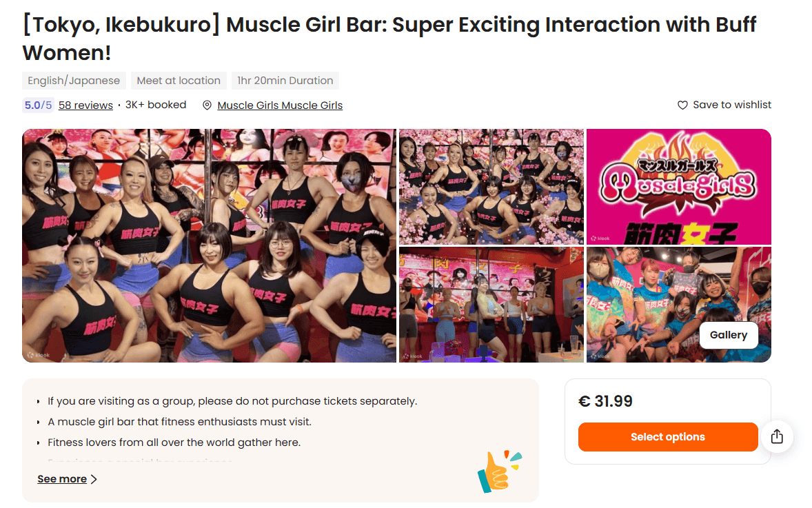The height and width of the screenshot is (508, 812).
Task: Open the 58 reviews link
Action: click(x=85, y=105)
